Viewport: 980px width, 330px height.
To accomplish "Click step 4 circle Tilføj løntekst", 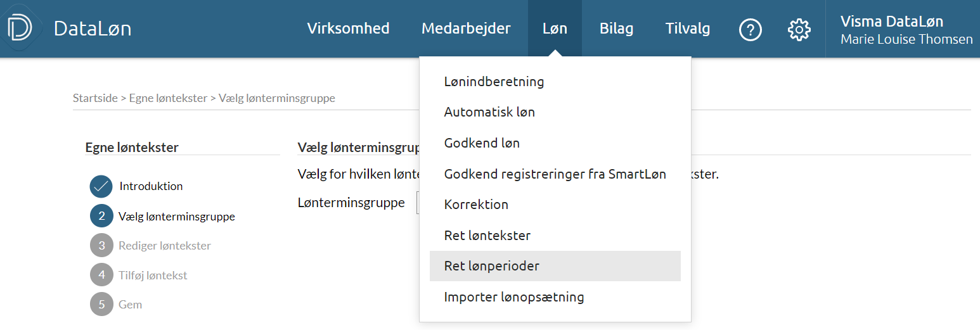I will (x=101, y=275).
